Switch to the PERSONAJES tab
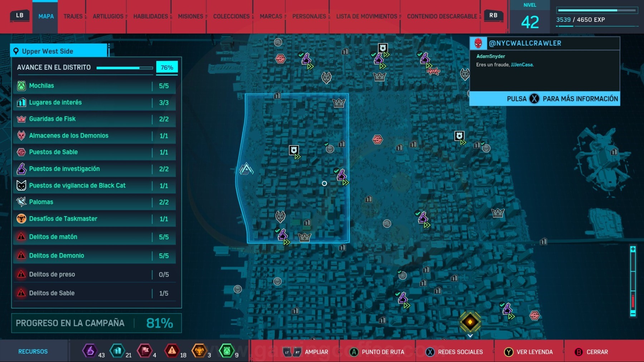The width and height of the screenshot is (644, 362). click(x=309, y=16)
